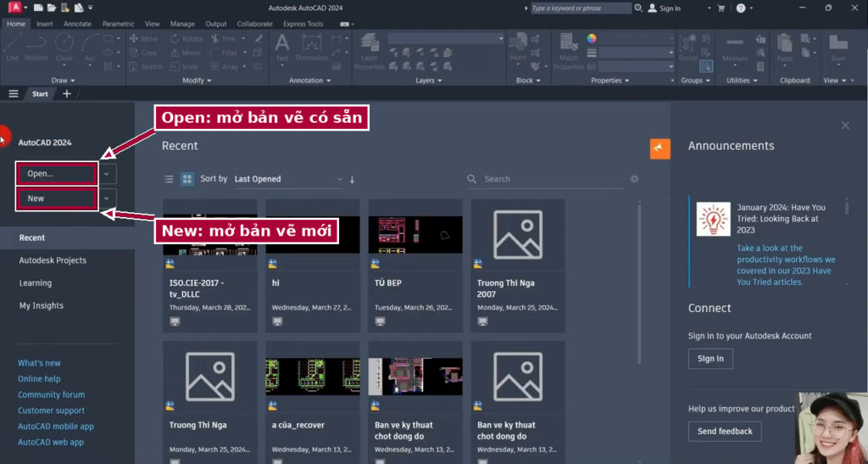Select the Arc tool
This screenshot has height=464, width=868.
(x=90, y=47)
